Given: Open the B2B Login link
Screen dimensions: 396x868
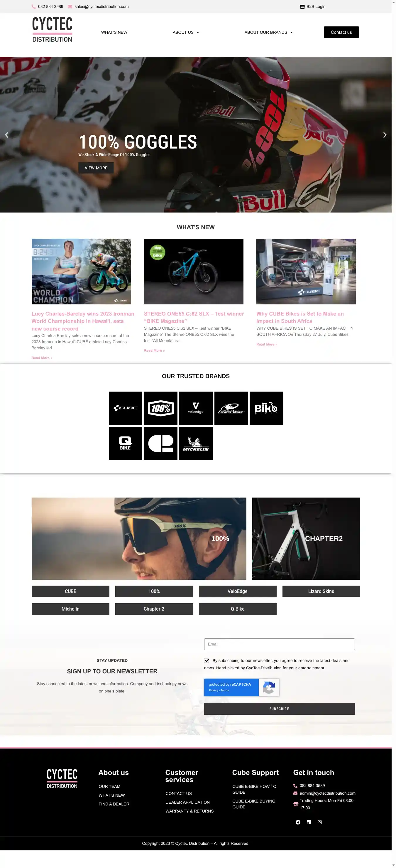Looking at the screenshot, I should [x=312, y=6].
